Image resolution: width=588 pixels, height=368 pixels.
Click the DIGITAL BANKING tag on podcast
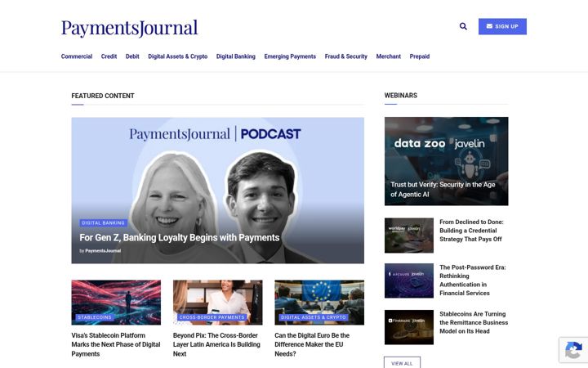(x=103, y=223)
